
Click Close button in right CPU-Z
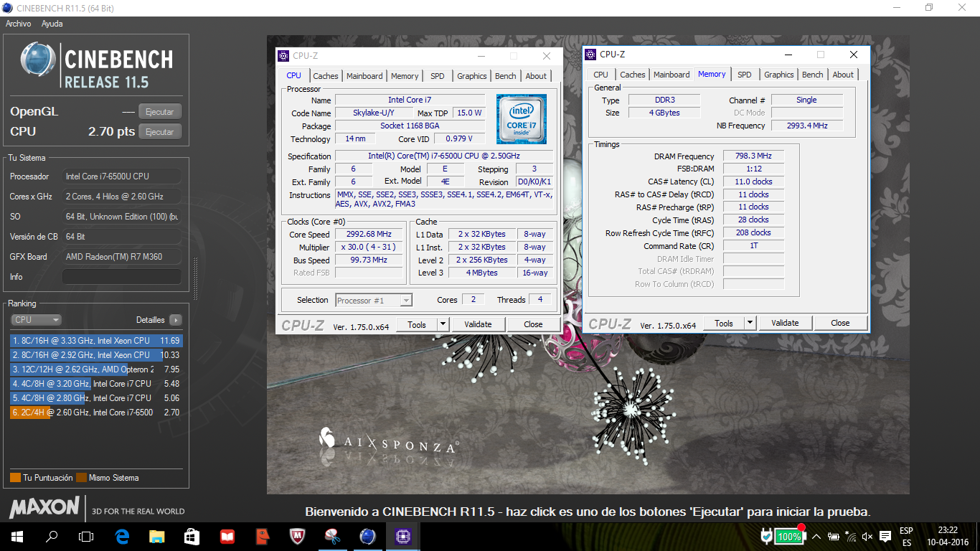coord(840,323)
